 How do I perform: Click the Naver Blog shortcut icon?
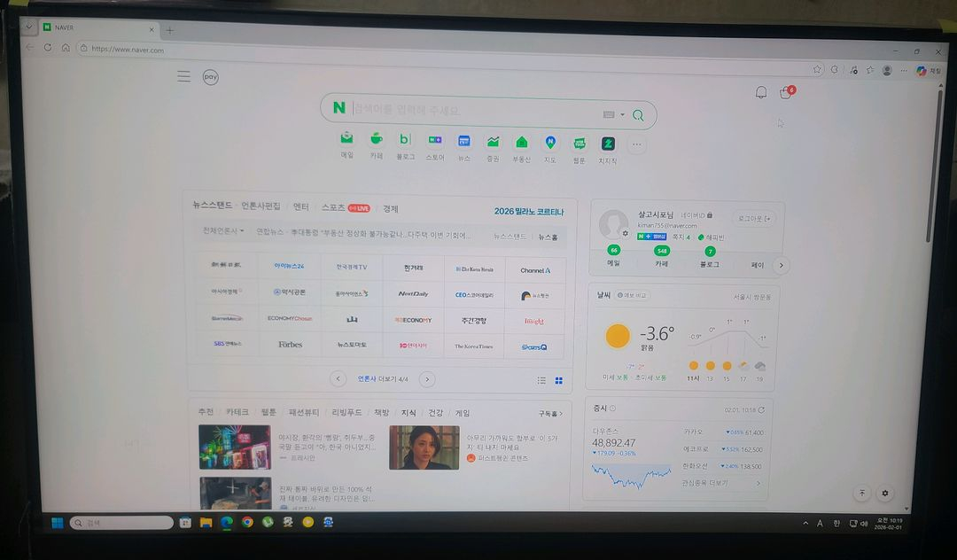(405, 140)
